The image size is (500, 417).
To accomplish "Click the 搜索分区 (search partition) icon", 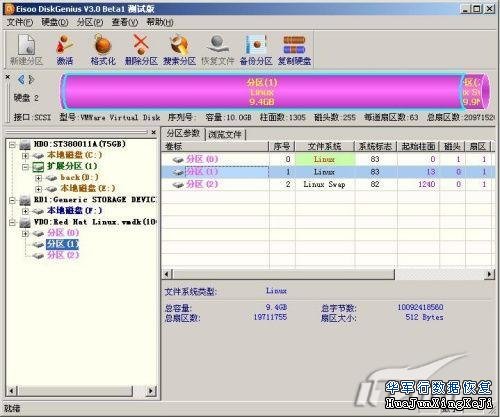I will 179,50.
